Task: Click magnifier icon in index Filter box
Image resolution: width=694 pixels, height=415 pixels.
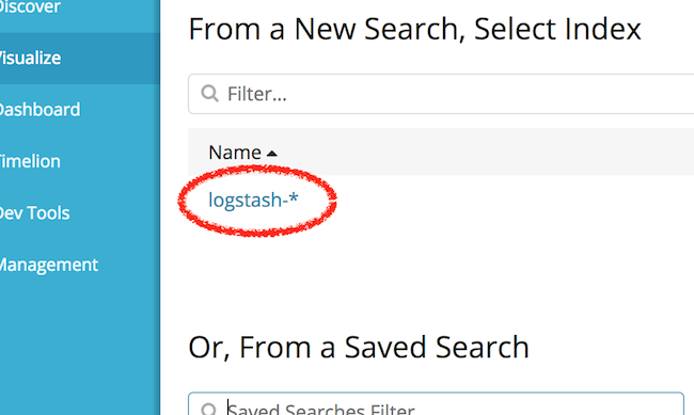Action: [x=210, y=94]
